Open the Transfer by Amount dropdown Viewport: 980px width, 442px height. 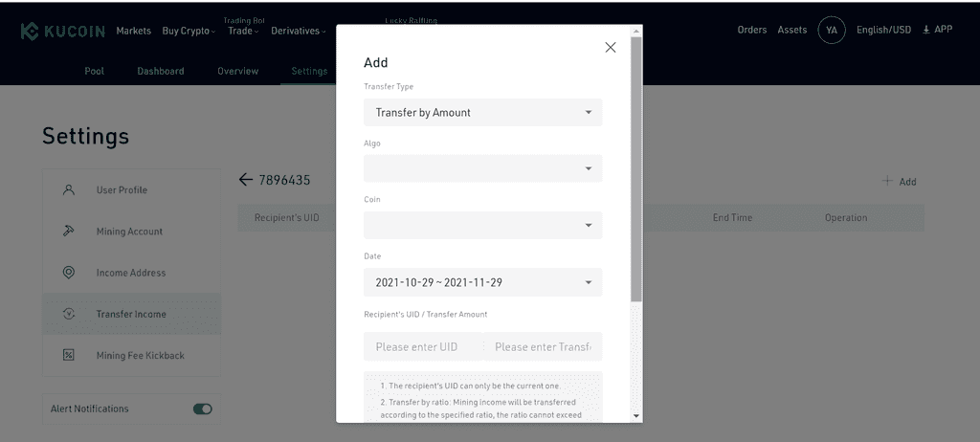tap(483, 113)
